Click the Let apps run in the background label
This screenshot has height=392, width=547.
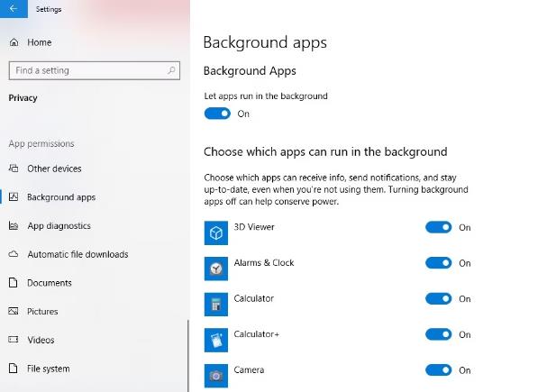(266, 96)
